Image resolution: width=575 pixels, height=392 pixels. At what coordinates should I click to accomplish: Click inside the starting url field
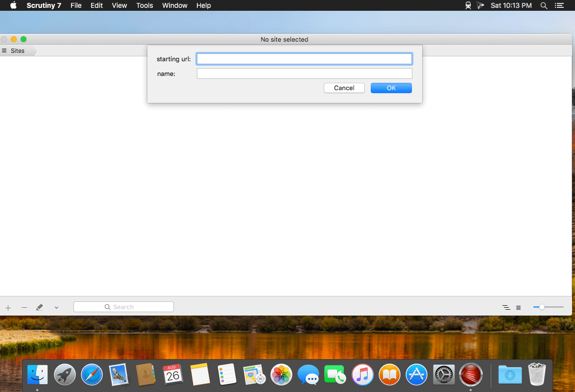[x=304, y=58]
